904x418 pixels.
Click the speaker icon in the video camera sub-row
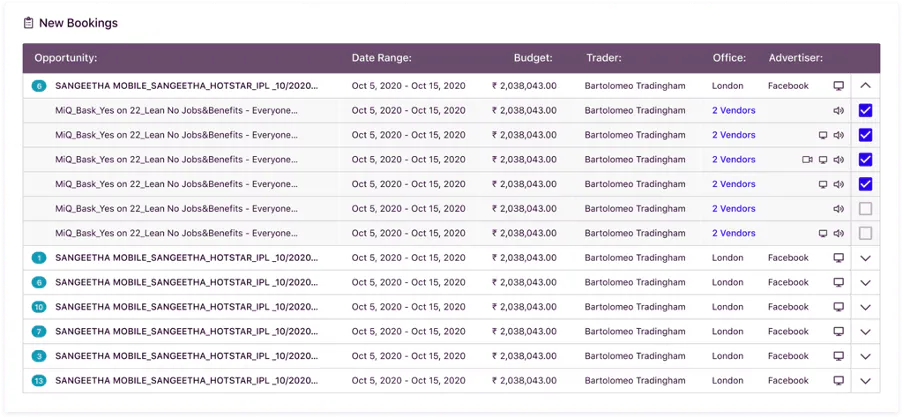tap(839, 160)
